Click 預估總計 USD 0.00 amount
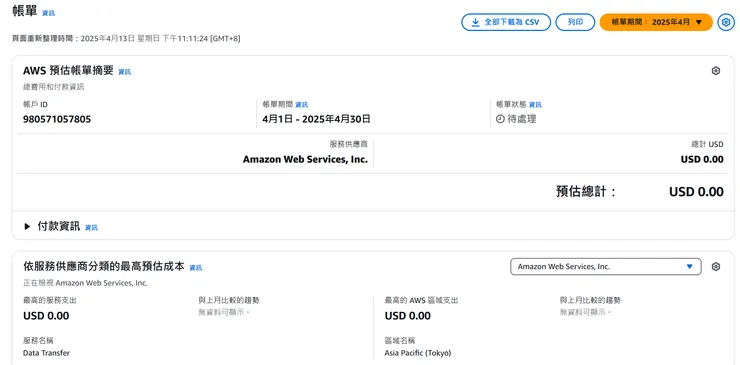The image size is (740, 365). (696, 192)
